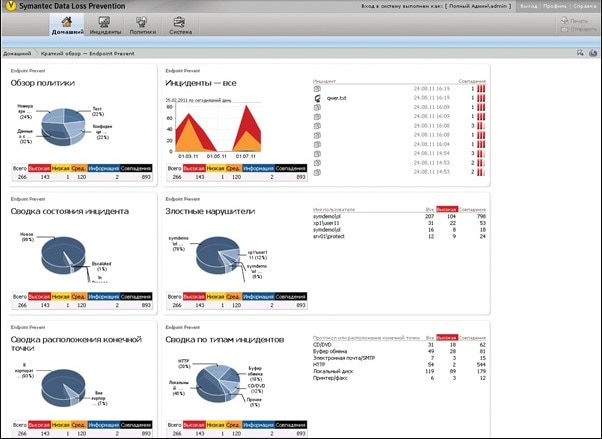Viewport: 602px width, 439px height.
Task: Go to the Система tab
Action: point(180,25)
